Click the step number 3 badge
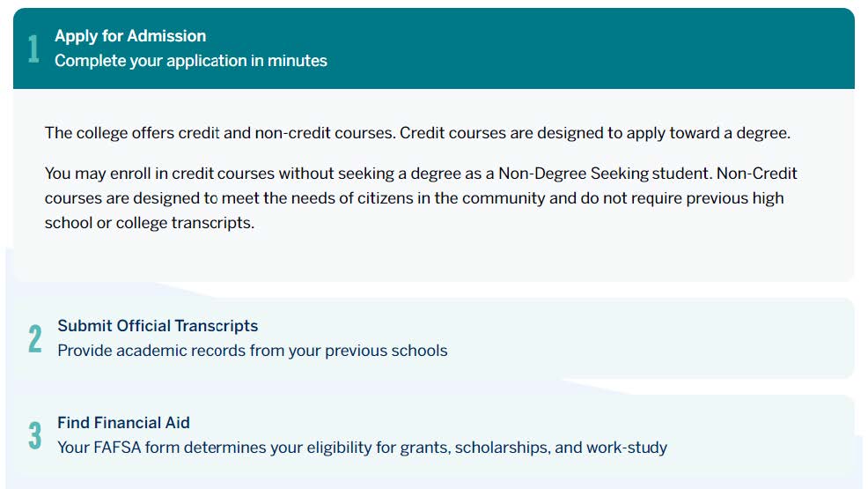Viewport: 868px width, 489px height. click(34, 435)
